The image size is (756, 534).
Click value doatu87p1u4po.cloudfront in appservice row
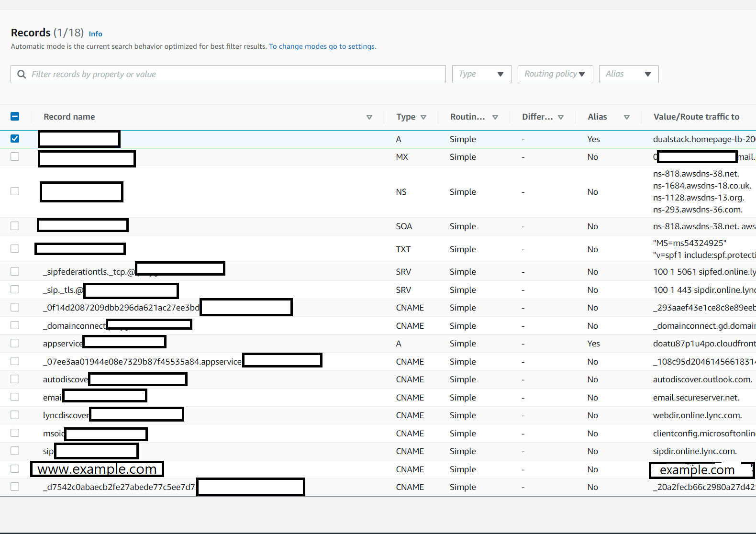pyautogui.click(x=704, y=344)
